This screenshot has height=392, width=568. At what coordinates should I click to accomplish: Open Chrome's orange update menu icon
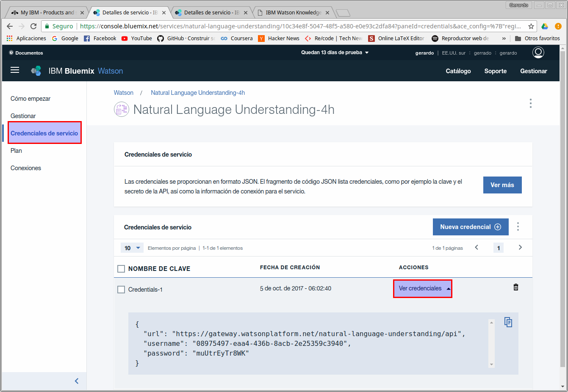click(x=558, y=26)
